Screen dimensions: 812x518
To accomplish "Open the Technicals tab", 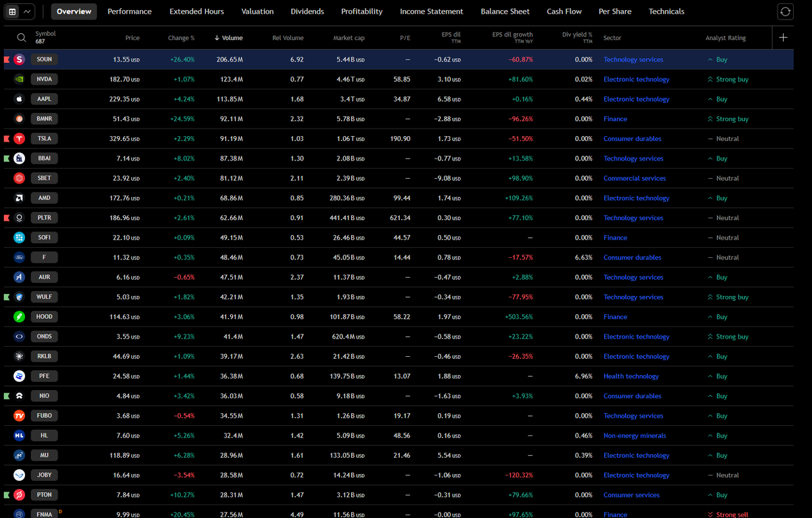I will (667, 12).
